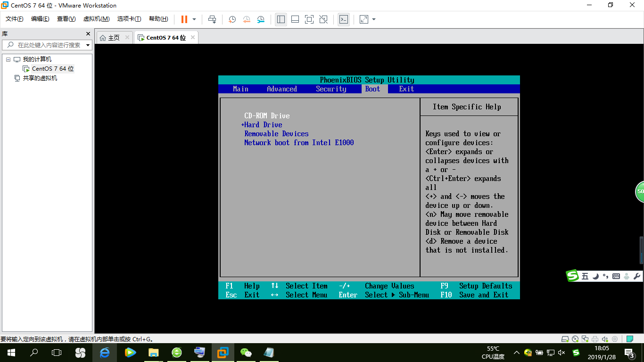This screenshot has height=362, width=644.
Task: Click the green Sogou S logo on IME bar
Action: point(572,276)
